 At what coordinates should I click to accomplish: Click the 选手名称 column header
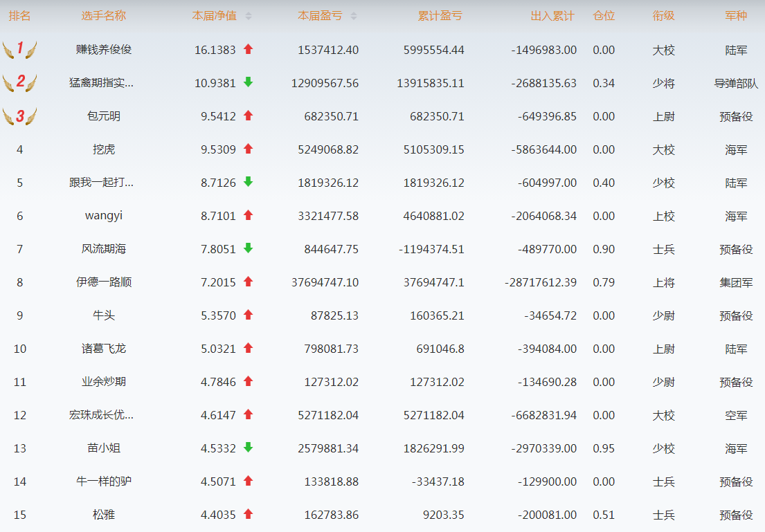(103, 16)
